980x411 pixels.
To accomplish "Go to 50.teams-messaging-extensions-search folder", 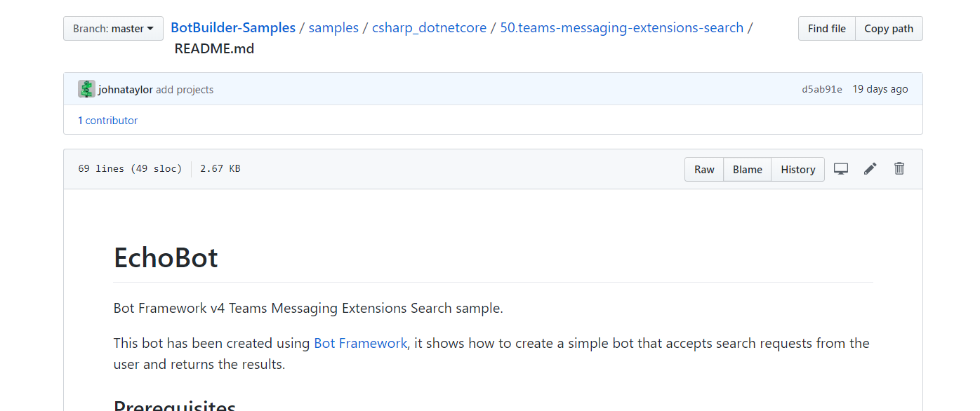I will tap(621, 27).
